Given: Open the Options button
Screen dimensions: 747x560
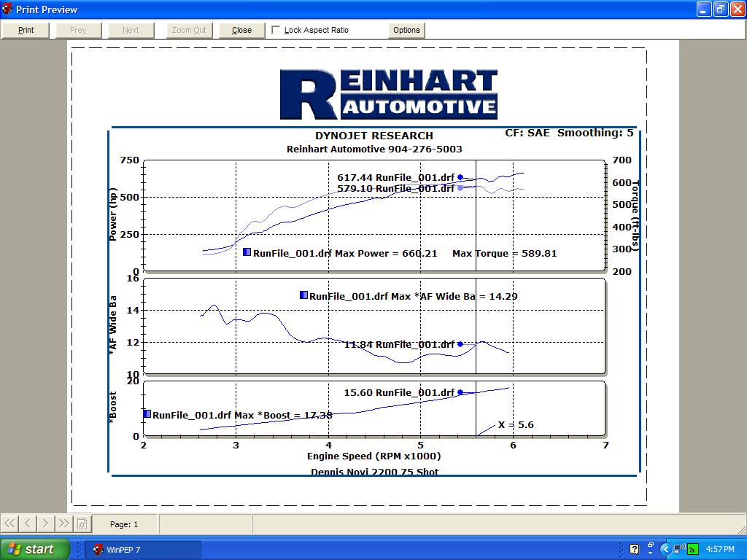Looking at the screenshot, I should pos(406,30).
